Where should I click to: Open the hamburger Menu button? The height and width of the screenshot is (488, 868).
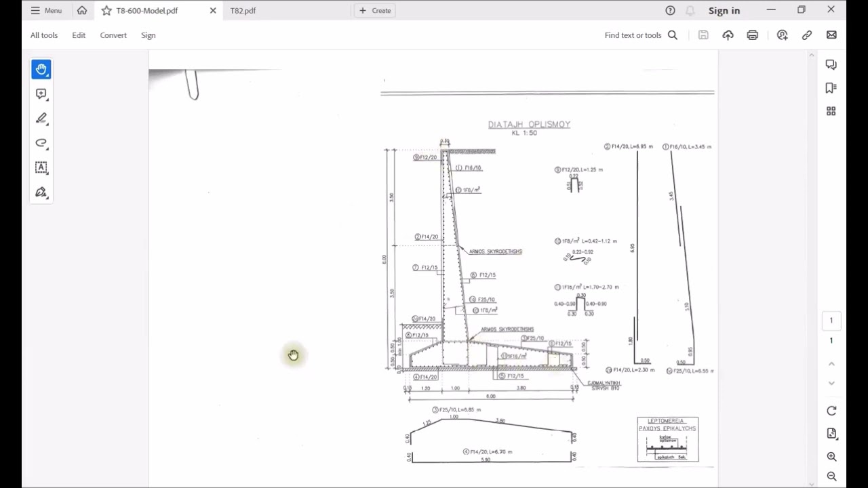pyautogui.click(x=46, y=10)
